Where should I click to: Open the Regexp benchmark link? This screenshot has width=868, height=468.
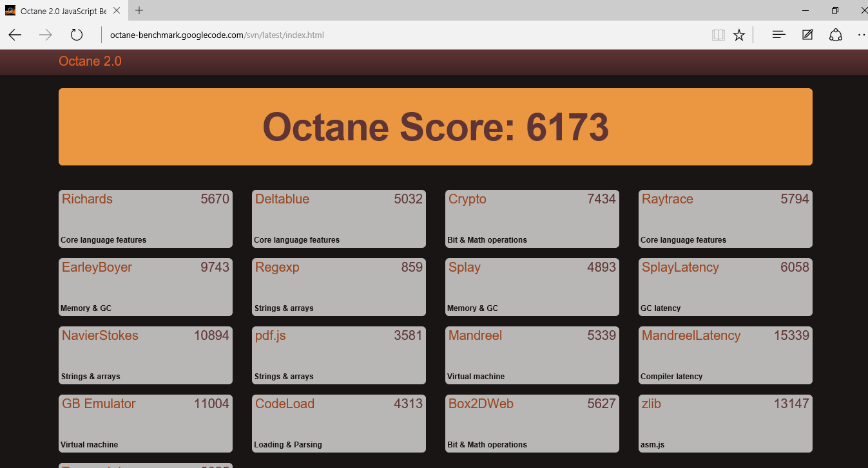pyautogui.click(x=277, y=268)
